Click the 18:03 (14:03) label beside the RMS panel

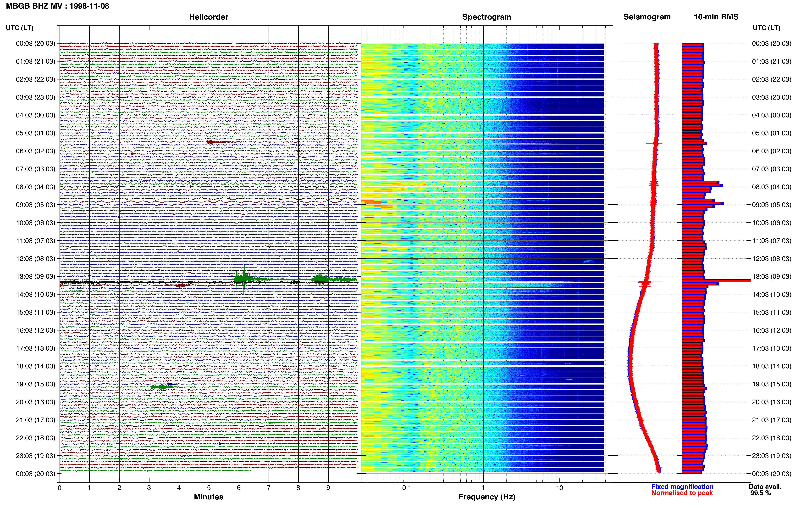[x=772, y=366]
